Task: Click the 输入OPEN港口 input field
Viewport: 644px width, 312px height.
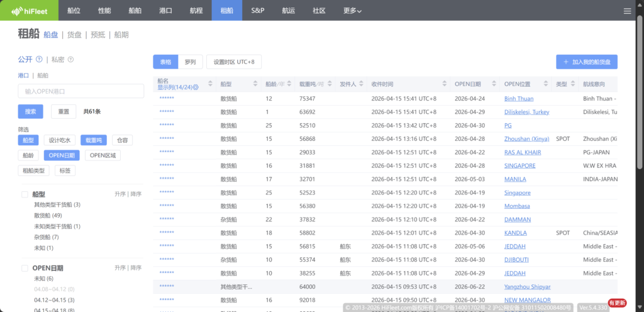Action: coord(80,91)
